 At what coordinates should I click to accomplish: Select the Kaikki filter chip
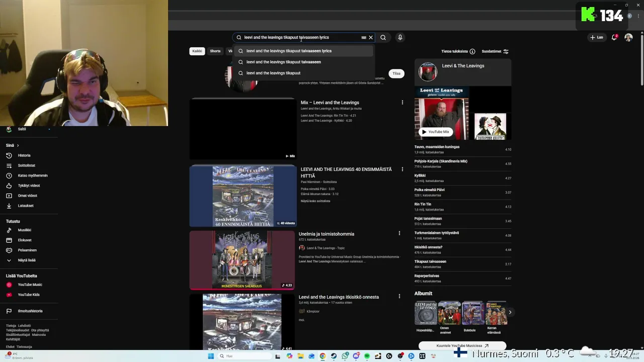[197, 51]
